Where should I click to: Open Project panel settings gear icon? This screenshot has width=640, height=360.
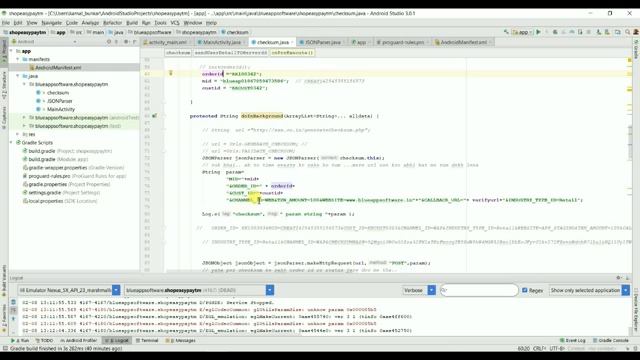[126, 42]
